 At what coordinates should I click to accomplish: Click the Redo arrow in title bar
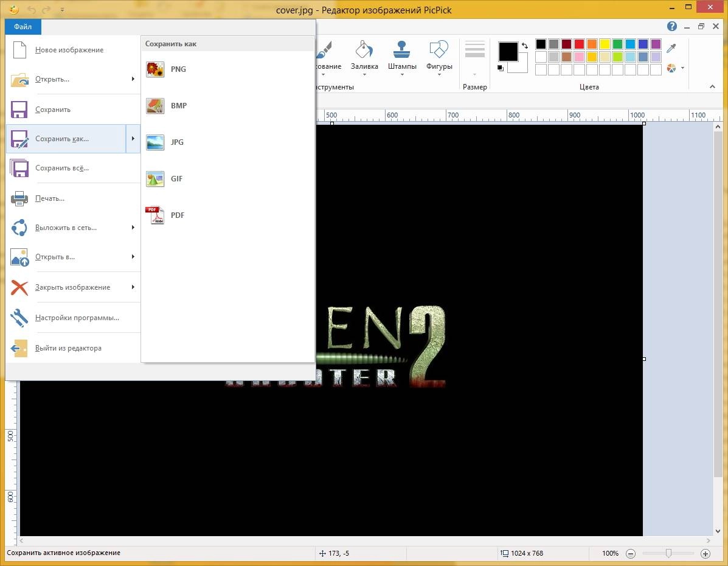(x=46, y=9)
